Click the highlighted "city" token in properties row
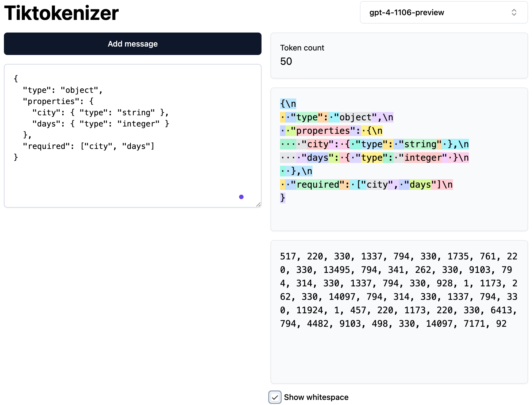Image resolution: width=532 pixels, height=405 pixels. (318, 144)
